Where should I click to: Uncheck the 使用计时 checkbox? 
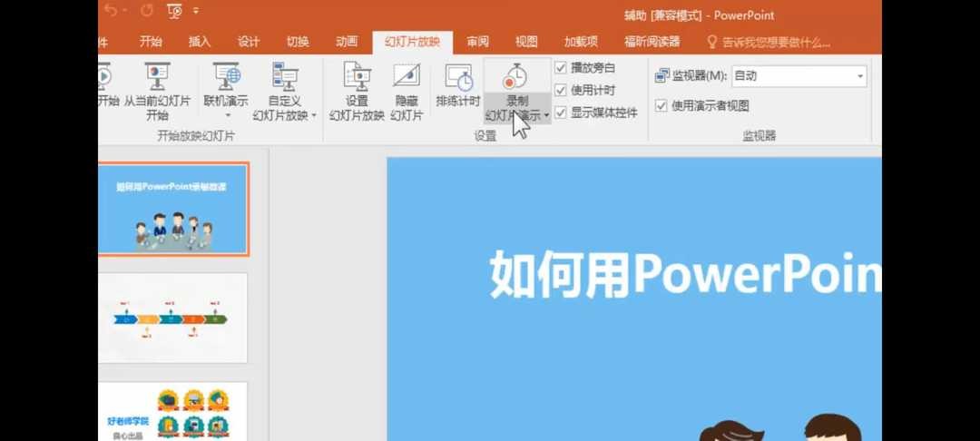(561, 91)
